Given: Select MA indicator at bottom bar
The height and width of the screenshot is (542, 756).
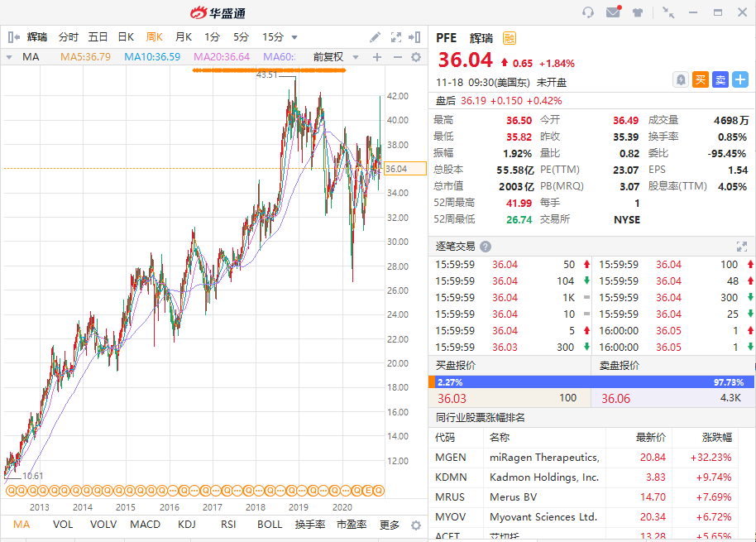Looking at the screenshot, I should (x=22, y=525).
